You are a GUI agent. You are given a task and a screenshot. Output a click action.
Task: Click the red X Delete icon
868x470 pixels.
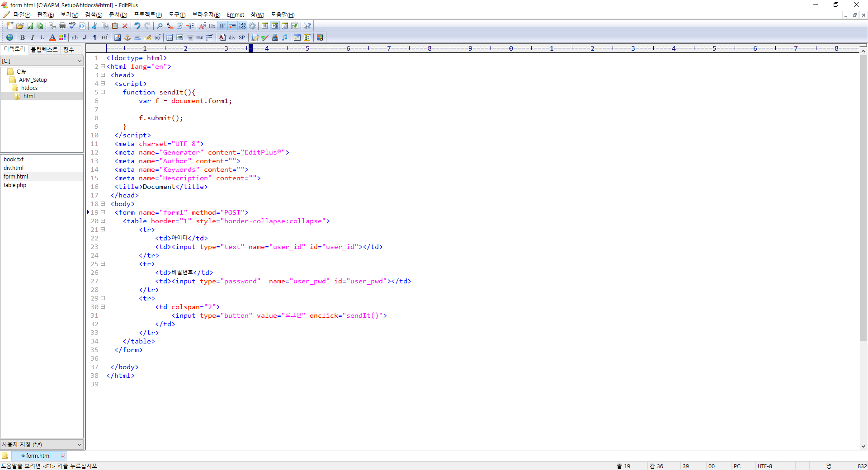[x=125, y=26]
